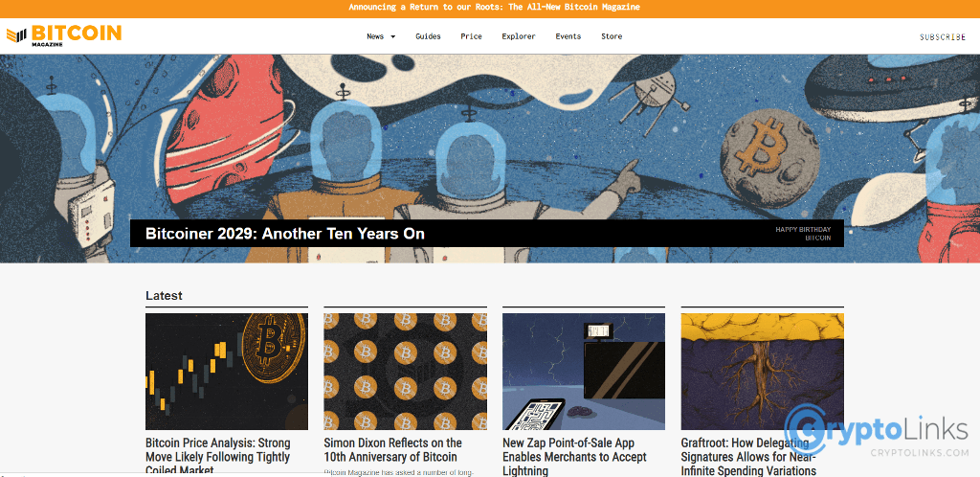Image resolution: width=980 pixels, height=477 pixels.
Task: Go to the Price page
Action: [471, 36]
